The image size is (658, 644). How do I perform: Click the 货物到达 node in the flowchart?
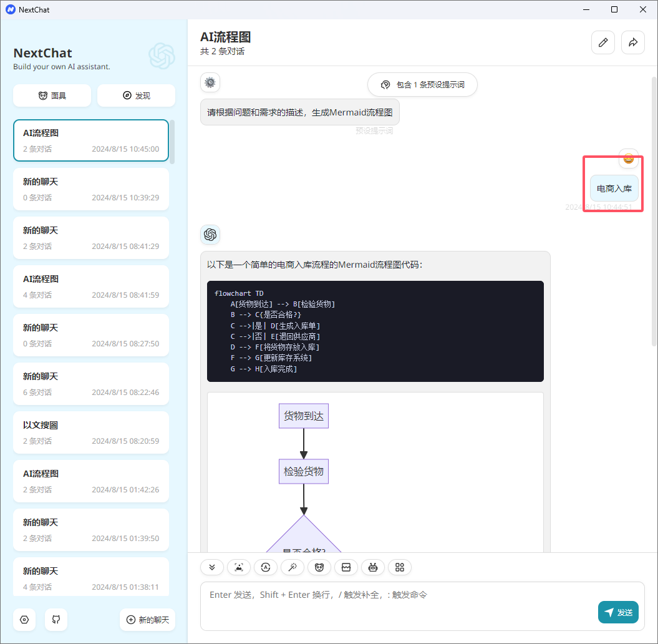click(304, 416)
